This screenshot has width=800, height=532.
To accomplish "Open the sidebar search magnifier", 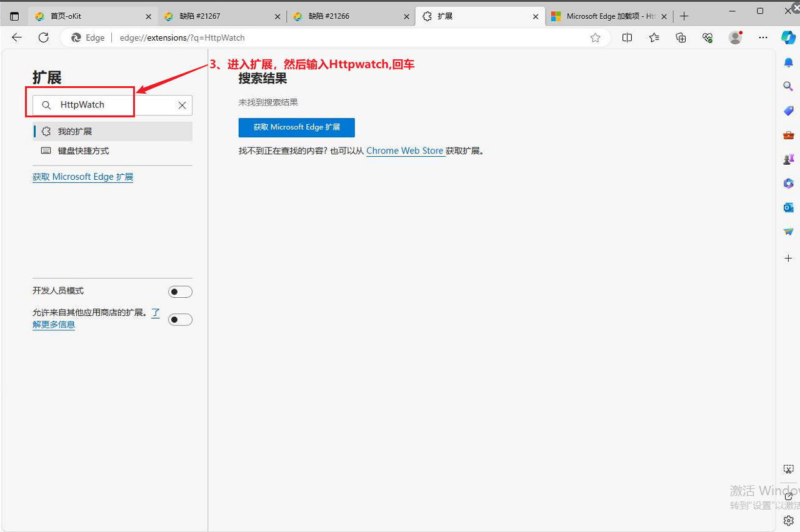I will pyautogui.click(x=789, y=86).
